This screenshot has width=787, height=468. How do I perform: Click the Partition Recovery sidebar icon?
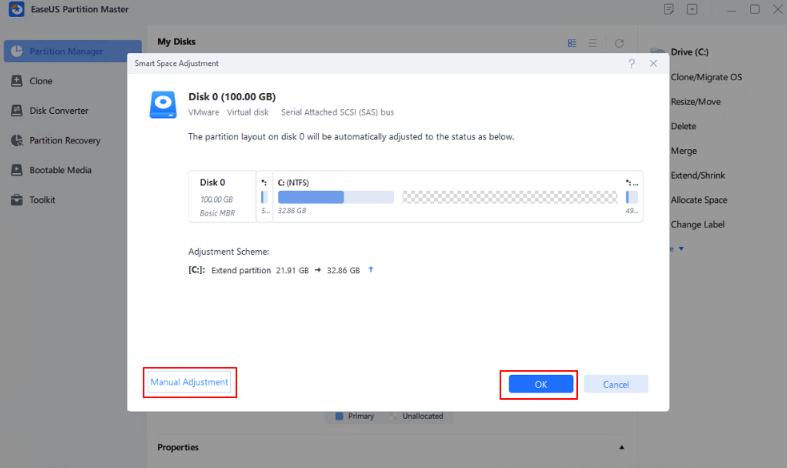coord(17,140)
